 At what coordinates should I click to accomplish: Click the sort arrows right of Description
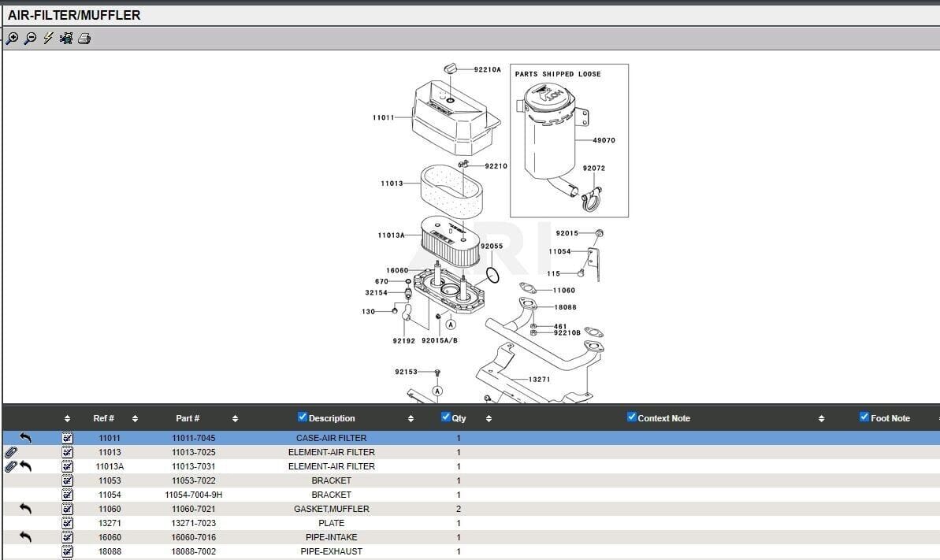pyautogui.click(x=411, y=418)
